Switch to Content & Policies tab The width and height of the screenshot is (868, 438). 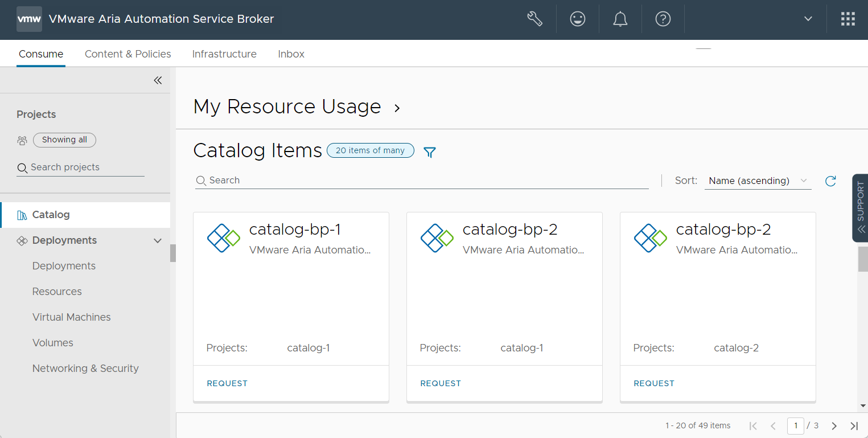pos(128,54)
